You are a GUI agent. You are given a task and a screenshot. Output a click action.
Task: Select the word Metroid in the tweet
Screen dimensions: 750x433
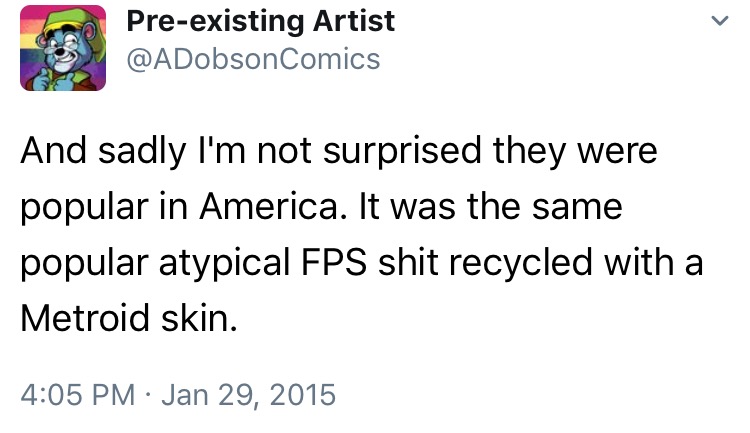click(85, 318)
